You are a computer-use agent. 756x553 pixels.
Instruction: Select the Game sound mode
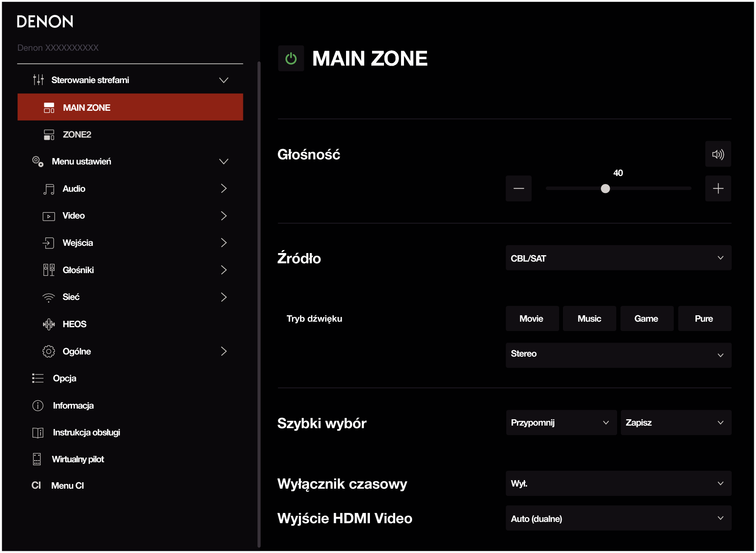pyautogui.click(x=646, y=319)
